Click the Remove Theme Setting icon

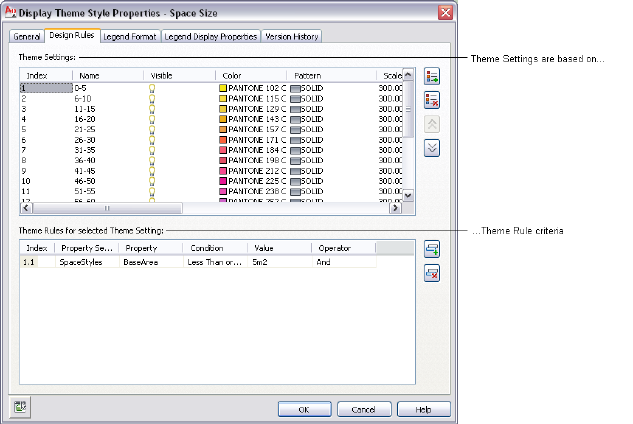432,100
